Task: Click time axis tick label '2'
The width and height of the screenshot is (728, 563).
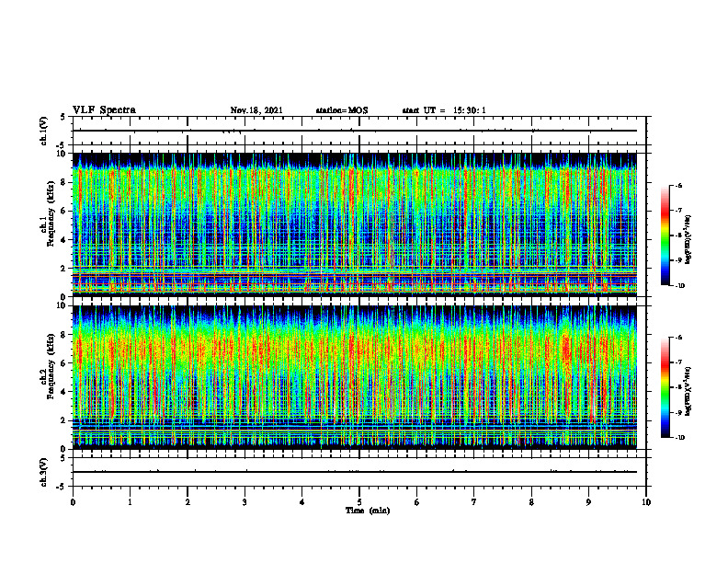Action: pos(188,502)
